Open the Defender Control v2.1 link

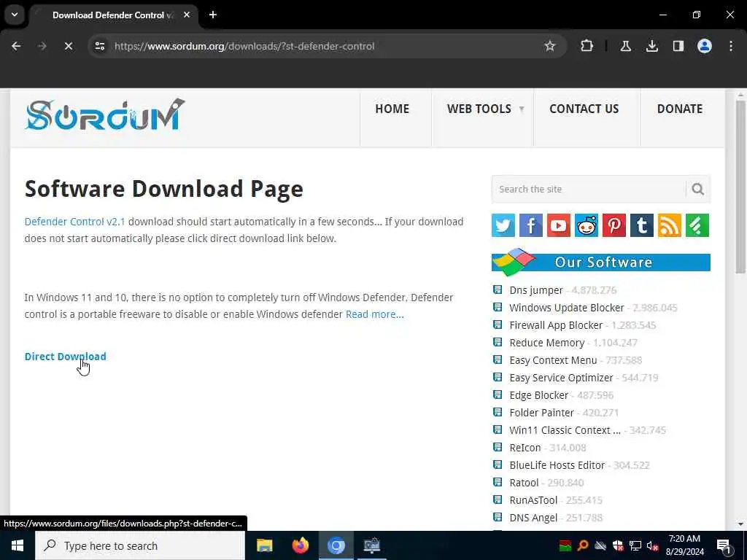pyautogui.click(x=75, y=222)
